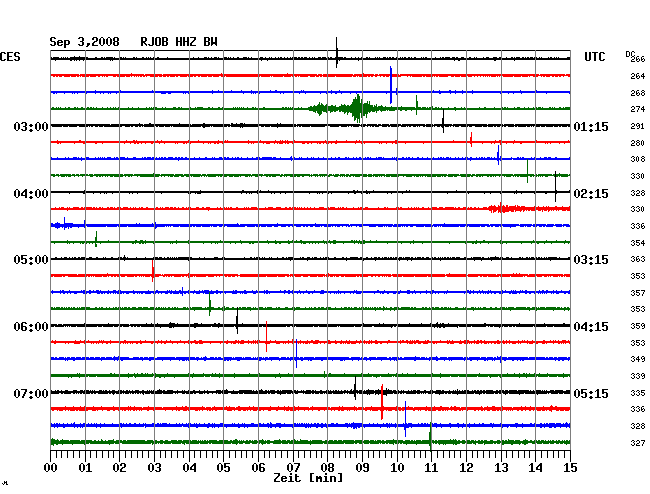
Task: Select the x-axis tick label "00"
Action: point(51,467)
